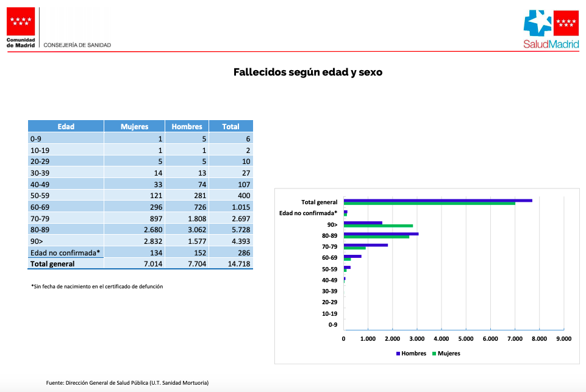Click the 14.718 grand total cell

[x=238, y=264]
